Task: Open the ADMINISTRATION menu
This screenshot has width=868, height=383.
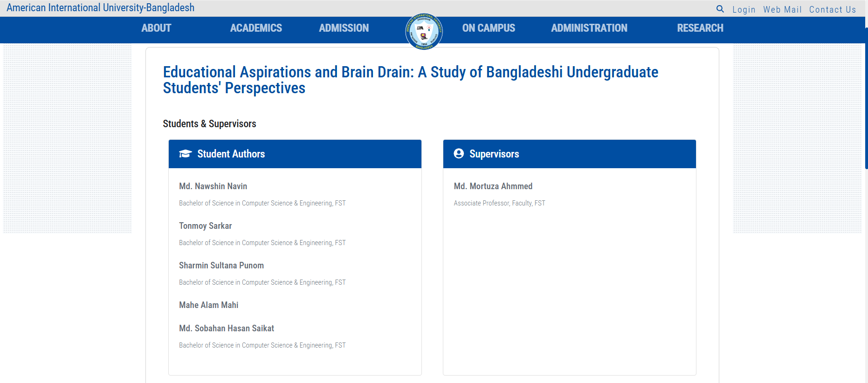Action: pos(589,28)
